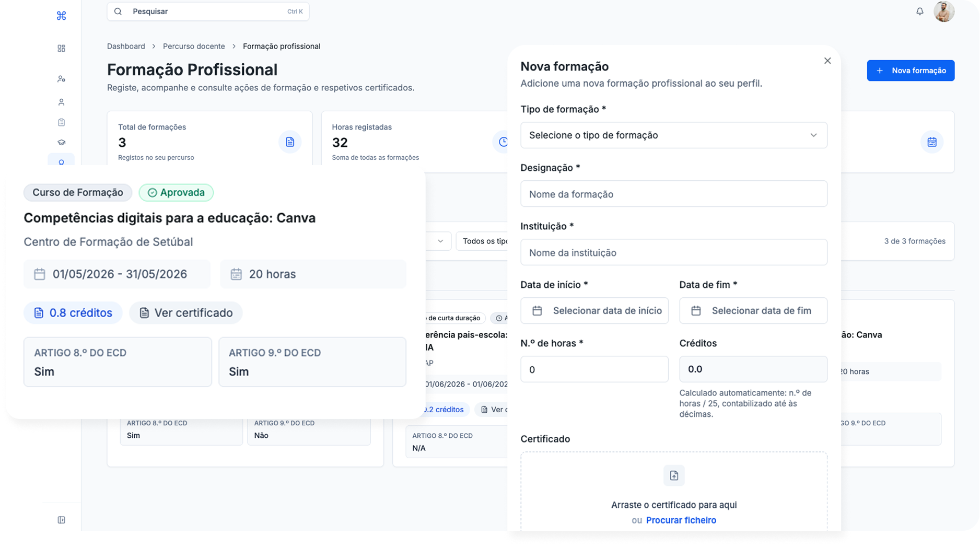
Task: Click the calendar icon in Data de fim field
Action: [696, 311]
